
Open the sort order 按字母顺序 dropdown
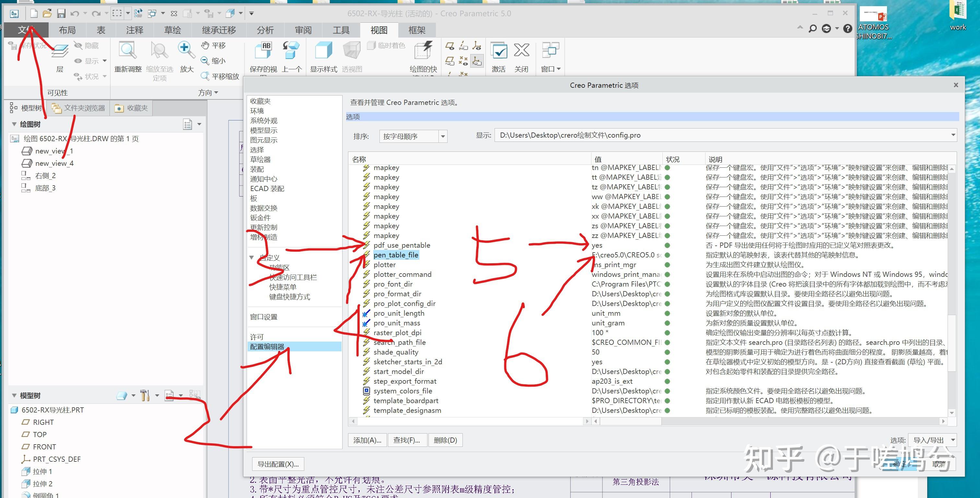[x=442, y=136]
